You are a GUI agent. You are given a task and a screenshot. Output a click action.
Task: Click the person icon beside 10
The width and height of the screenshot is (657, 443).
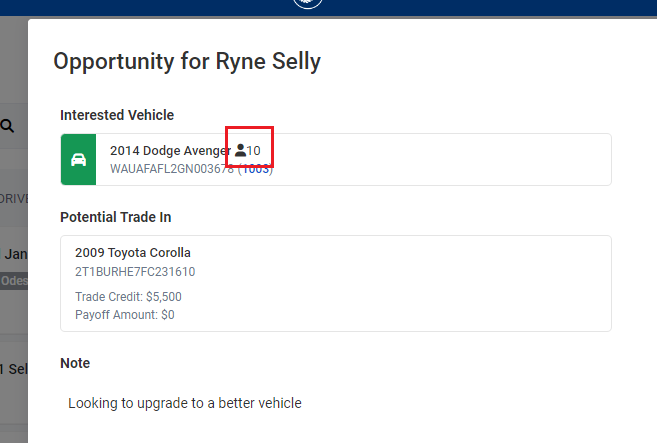coord(241,150)
